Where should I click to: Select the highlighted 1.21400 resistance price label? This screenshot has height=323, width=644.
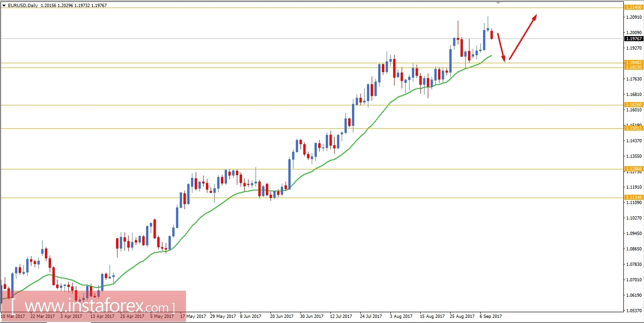click(635, 7)
